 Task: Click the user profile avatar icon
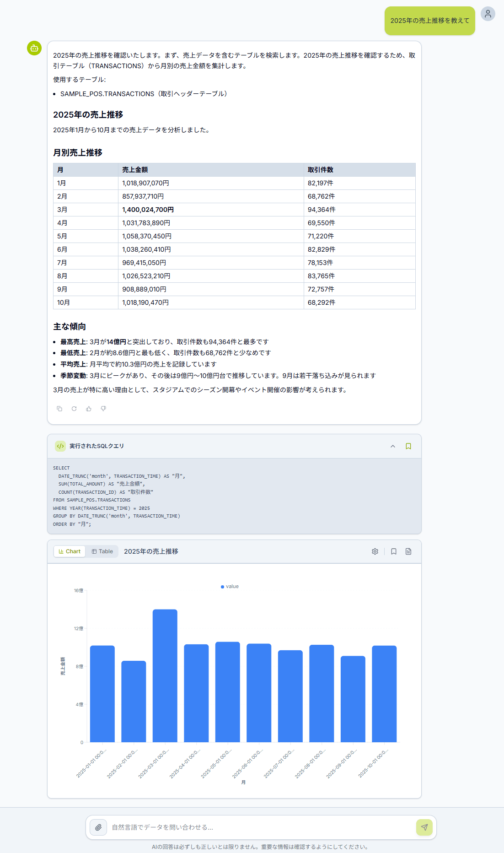coord(488,14)
